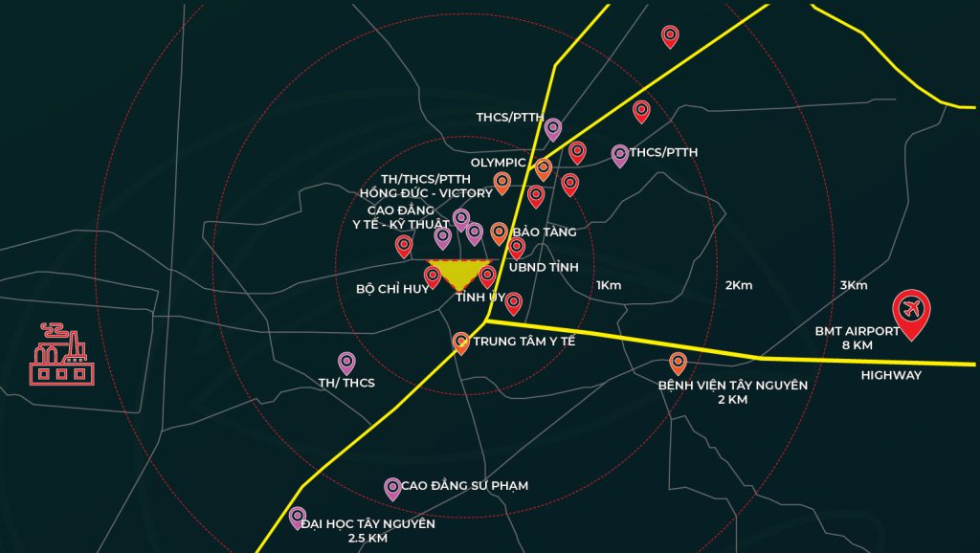Click the BMT AIRPORT 8 KM label

pos(857,338)
